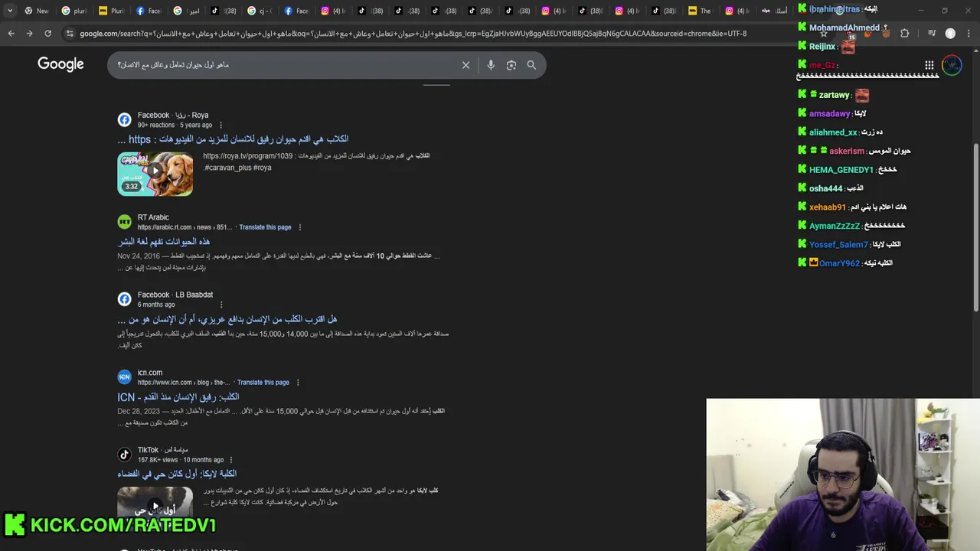Switch to the Google 'امير' tab
Image resolution: width=980 pixels, height=551 pixels.
185,11
